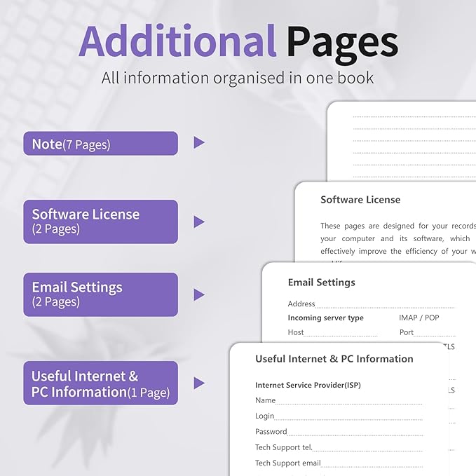Click the triangle next to Email Settings label

click(199, 295)
